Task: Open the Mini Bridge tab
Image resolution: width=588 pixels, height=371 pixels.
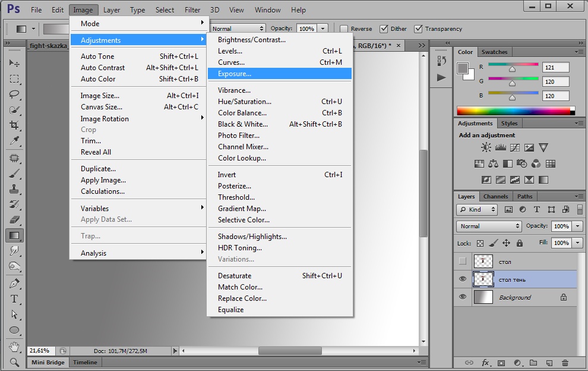Action: tap(48, 362)
